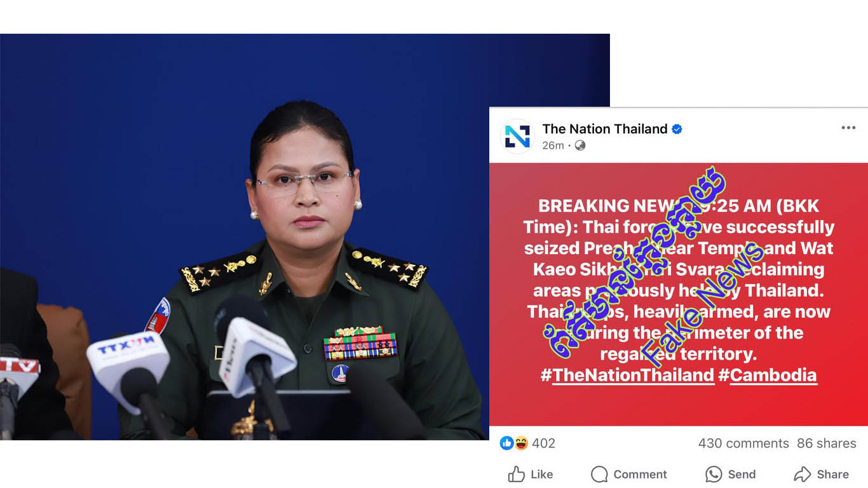This screenshot has width=868, height=488.
Task: Follow the #TheNationThailand hashtag
Action: [627, 375]
